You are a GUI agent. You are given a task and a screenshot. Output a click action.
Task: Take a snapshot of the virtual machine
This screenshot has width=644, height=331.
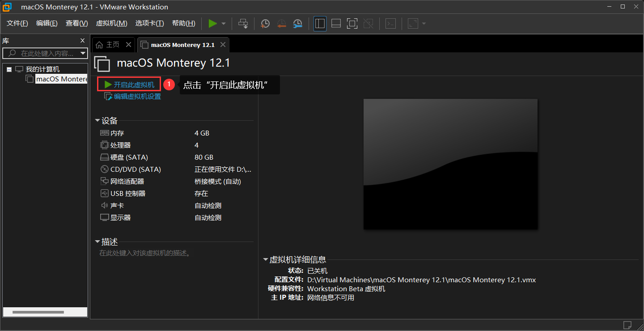coord(265,23)
